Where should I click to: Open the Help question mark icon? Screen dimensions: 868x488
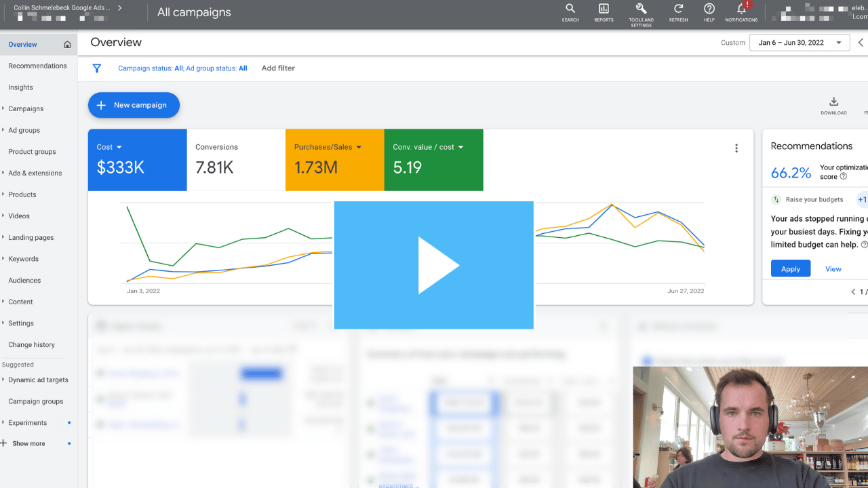tap(709, 9)
